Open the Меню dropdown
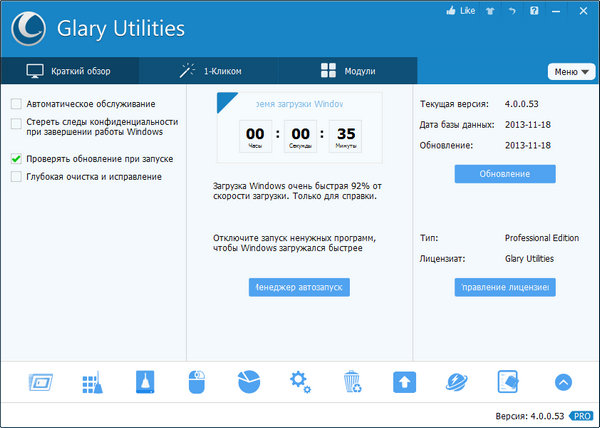Viewport: 600px width, 428px height. (571, 72)
